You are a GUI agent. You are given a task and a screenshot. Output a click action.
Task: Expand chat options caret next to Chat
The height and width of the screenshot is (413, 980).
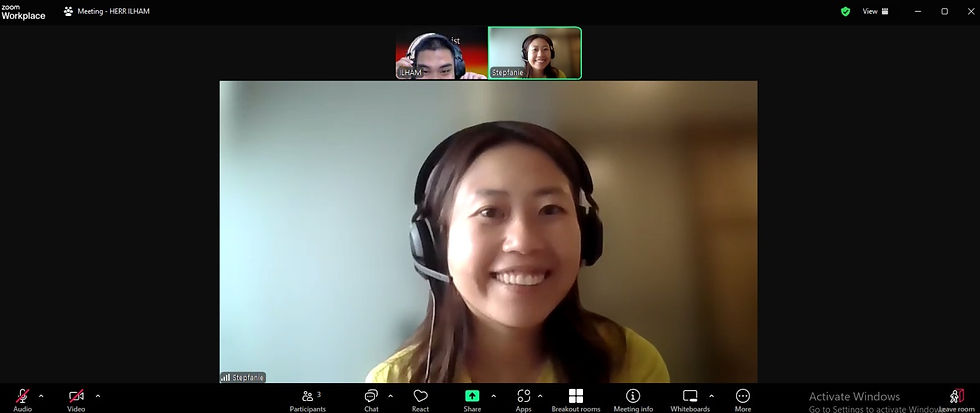tap(391, 396)
